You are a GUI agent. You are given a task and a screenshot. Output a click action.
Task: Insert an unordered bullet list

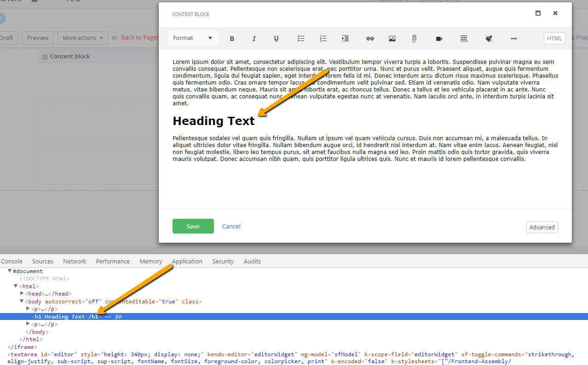click(301, 39)
